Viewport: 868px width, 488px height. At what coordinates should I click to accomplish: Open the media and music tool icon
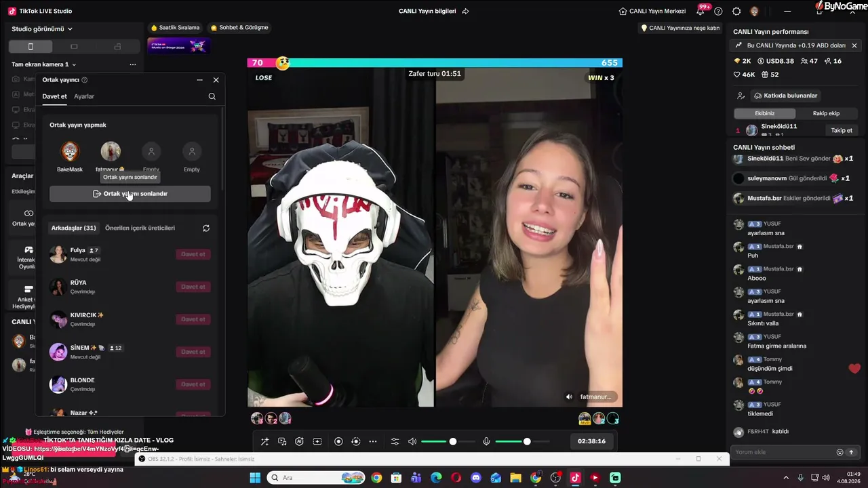[x=282, y=442]
